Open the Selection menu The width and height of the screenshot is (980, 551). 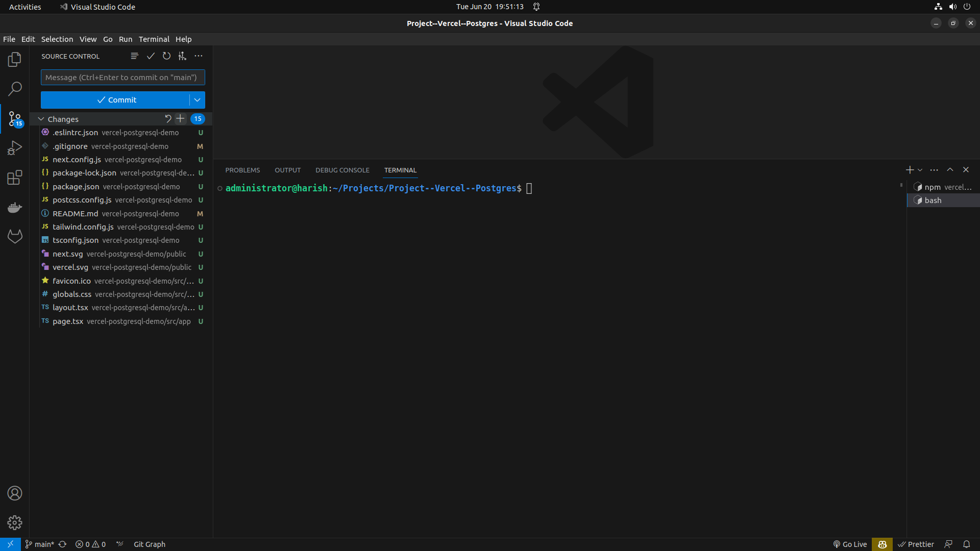[57, 39]
